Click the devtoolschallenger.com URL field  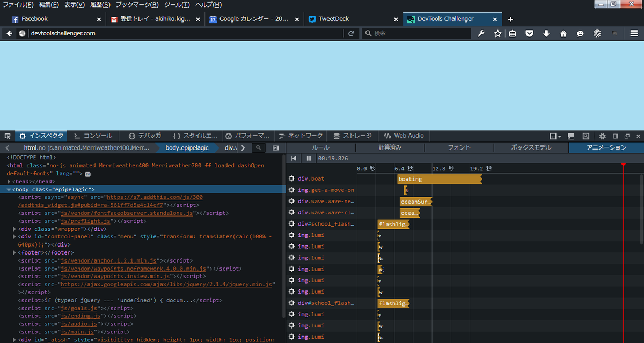pos(185,33)
